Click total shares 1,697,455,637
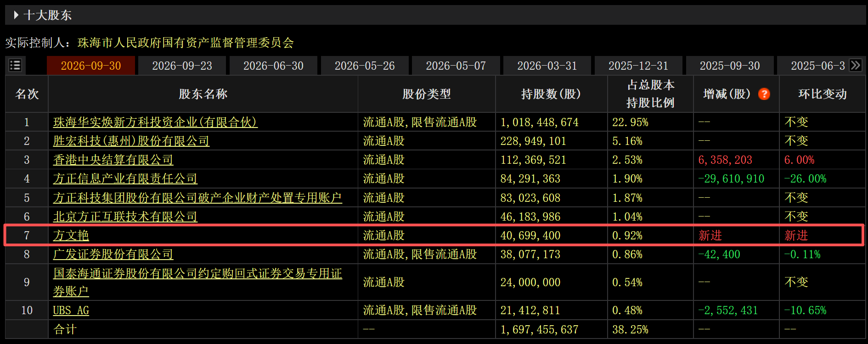The width and height of the screenshot is (868, 344). tap(540, 330)
